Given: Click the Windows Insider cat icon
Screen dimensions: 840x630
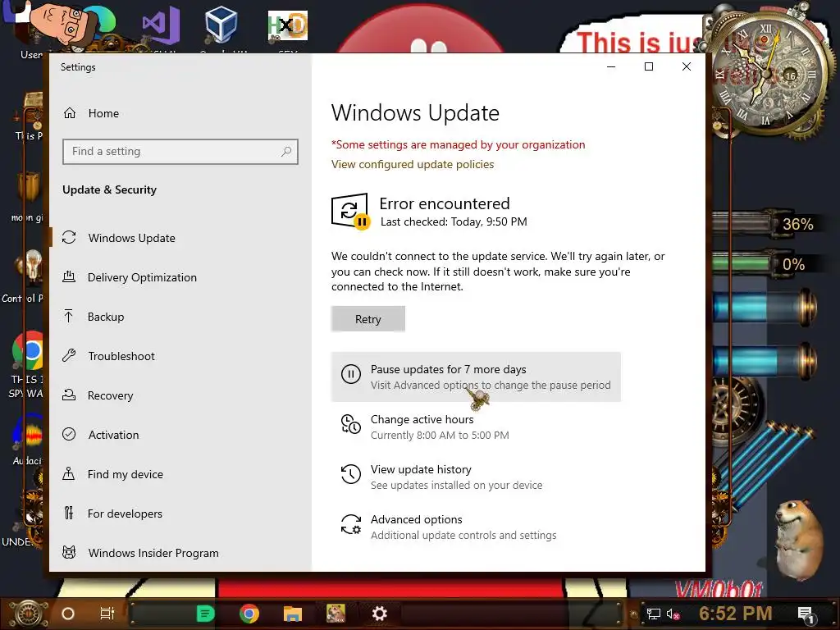Looking at the screenshot, I should tap(69, 552).
